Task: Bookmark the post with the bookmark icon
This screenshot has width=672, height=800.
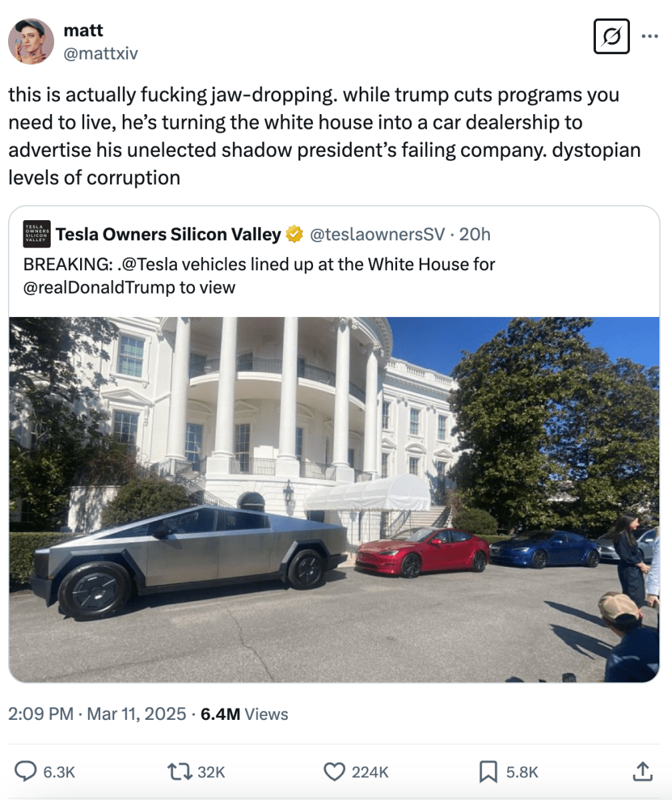Action: pos(488,771)
